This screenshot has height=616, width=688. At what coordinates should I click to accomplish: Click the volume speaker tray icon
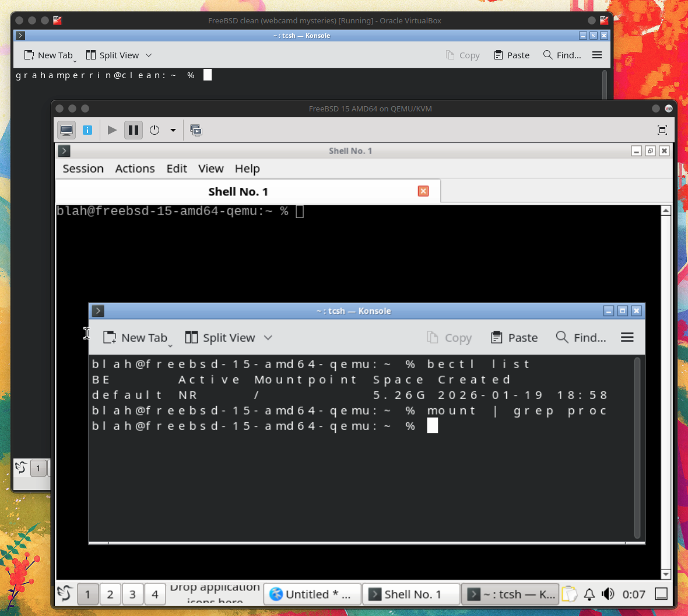[608, 594]
